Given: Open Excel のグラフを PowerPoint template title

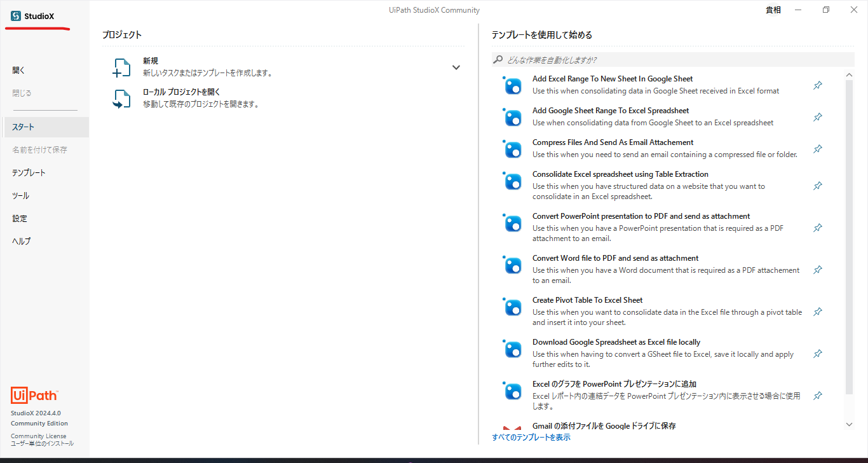Looking at the screenshot, I should click(614, 384).
